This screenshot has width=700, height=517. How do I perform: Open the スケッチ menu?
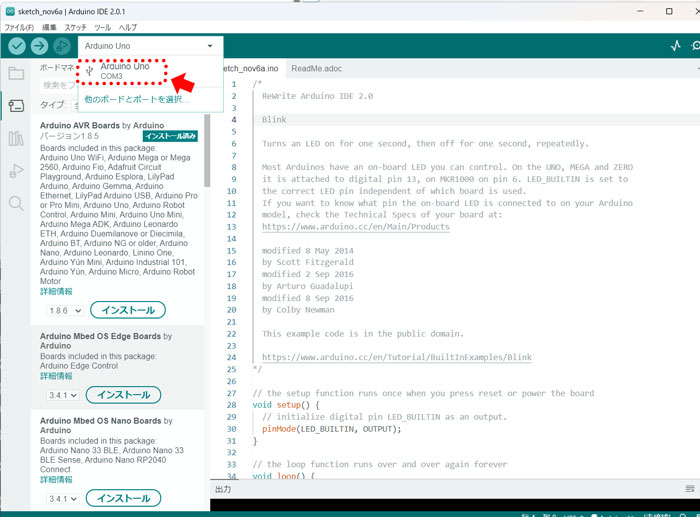tap(75, 27)
